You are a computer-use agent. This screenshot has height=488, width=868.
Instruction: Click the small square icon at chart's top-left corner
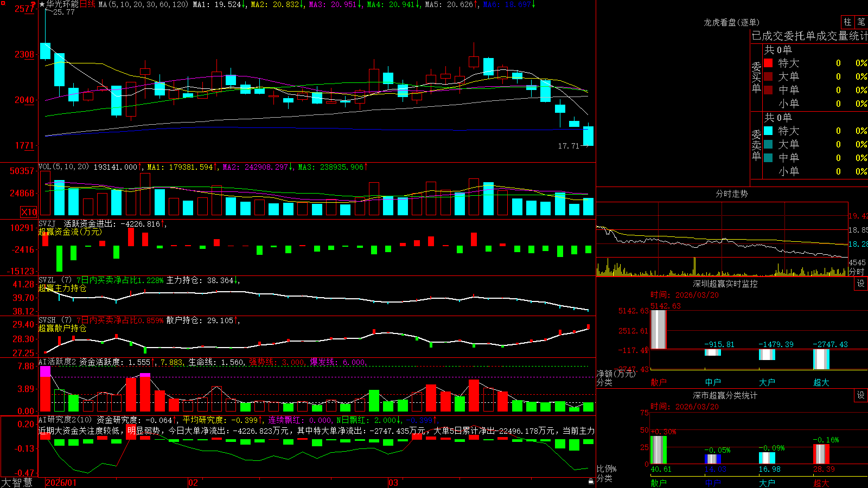coord(2,2)
